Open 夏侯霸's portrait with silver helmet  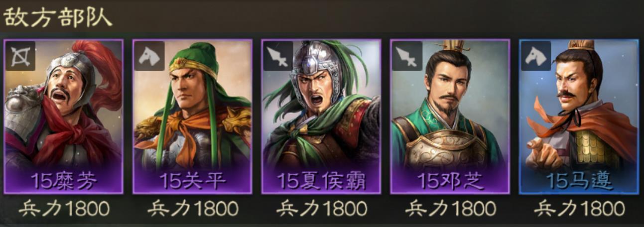click(x=321, y=116)
